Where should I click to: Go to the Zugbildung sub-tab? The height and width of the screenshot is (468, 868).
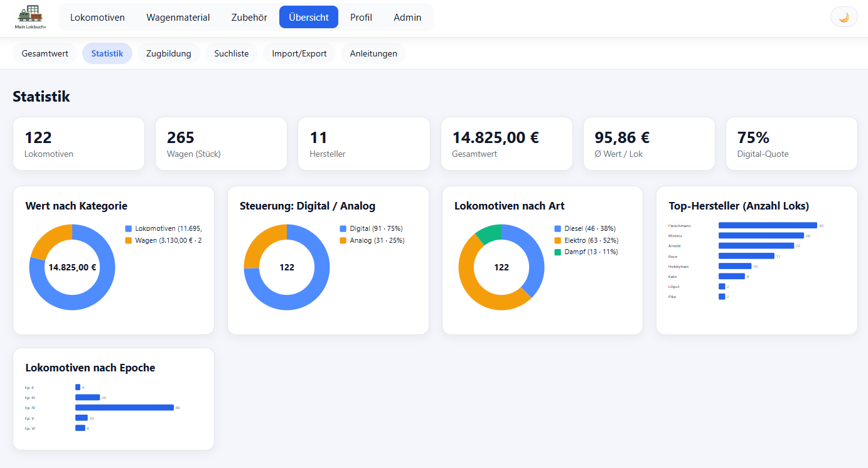(x=169, y=53)
